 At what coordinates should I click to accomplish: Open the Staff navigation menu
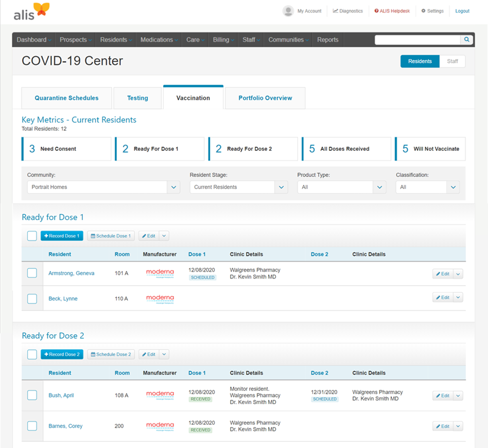pyautogui.click(x=251, y=40)
